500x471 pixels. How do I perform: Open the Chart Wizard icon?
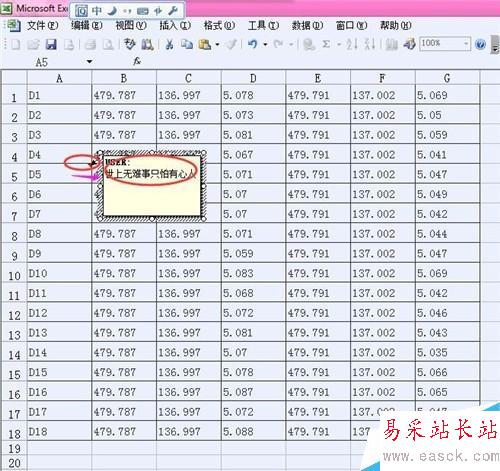[392, 44]
